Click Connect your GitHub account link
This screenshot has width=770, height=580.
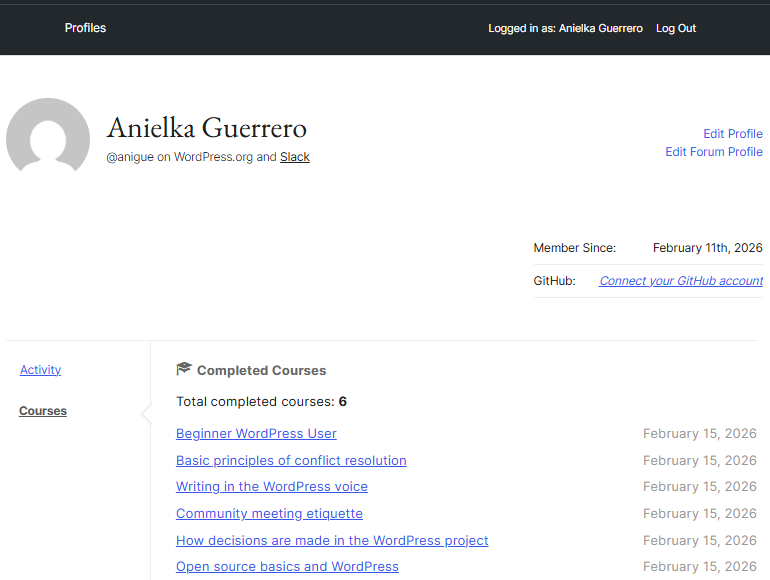tap(681, 280)
